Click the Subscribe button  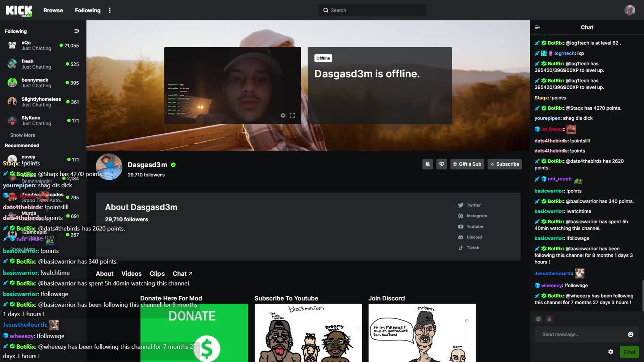pyautogui.click(x=505, y=164)
